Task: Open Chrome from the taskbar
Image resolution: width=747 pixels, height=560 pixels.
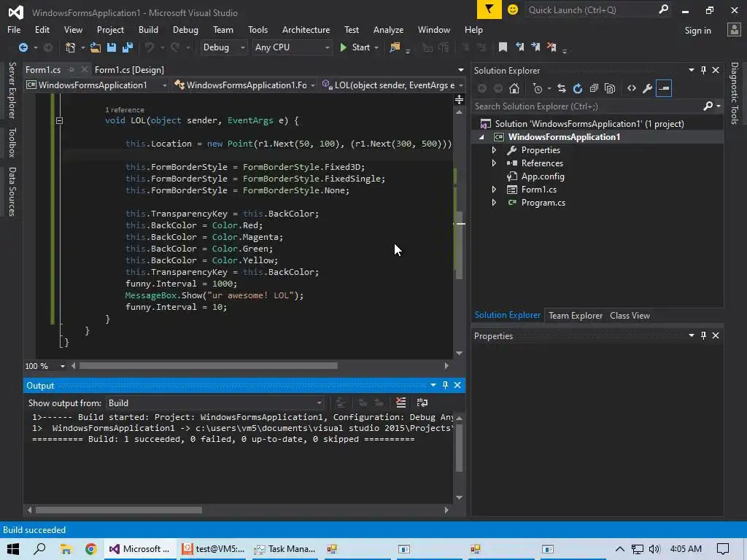Action: click(x=90, y=549)
